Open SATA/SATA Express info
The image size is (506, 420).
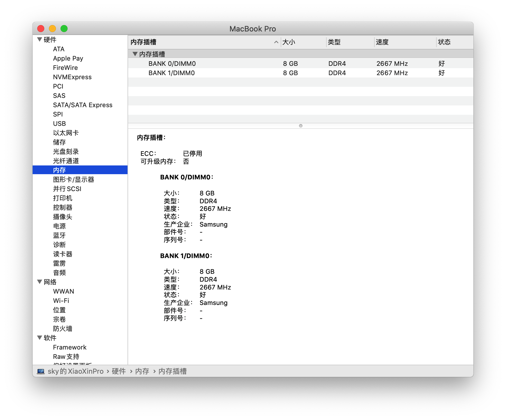pos(83,105)
